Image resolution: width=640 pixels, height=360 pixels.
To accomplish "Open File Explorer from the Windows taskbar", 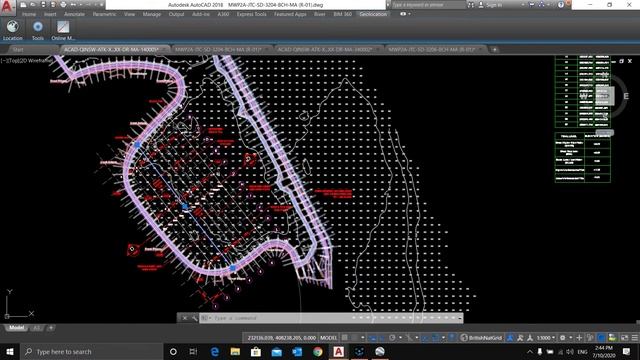I will (x=235, y=351).
